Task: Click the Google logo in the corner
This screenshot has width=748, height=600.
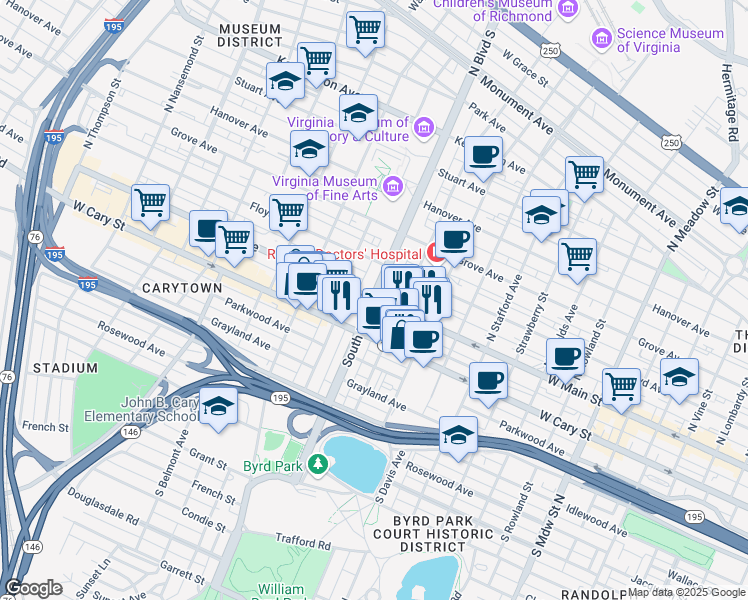Action: click(x=34, y=589)
